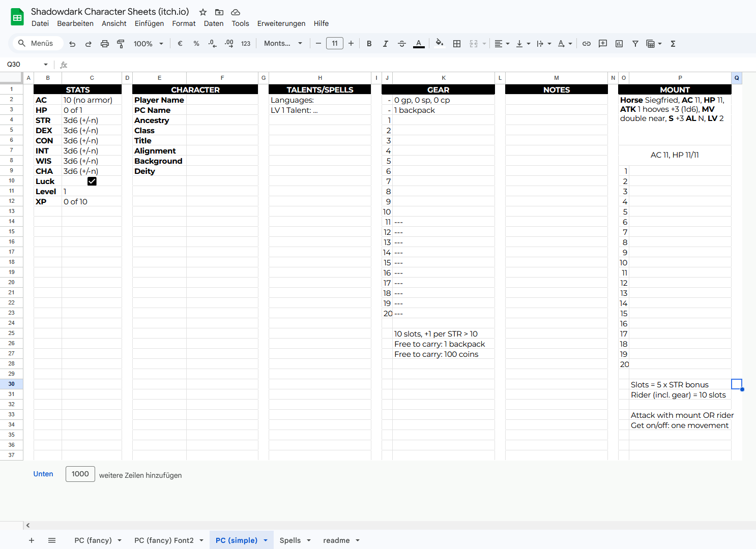The image size is (756, 549).
Task: Open the PC (simple) tab options arrow
Action: point(266,540)
